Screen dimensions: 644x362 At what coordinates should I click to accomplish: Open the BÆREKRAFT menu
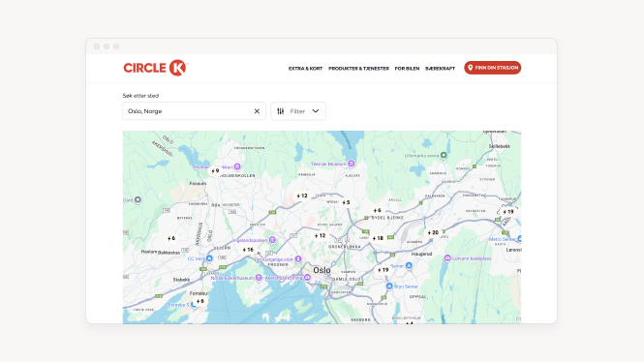440,69
